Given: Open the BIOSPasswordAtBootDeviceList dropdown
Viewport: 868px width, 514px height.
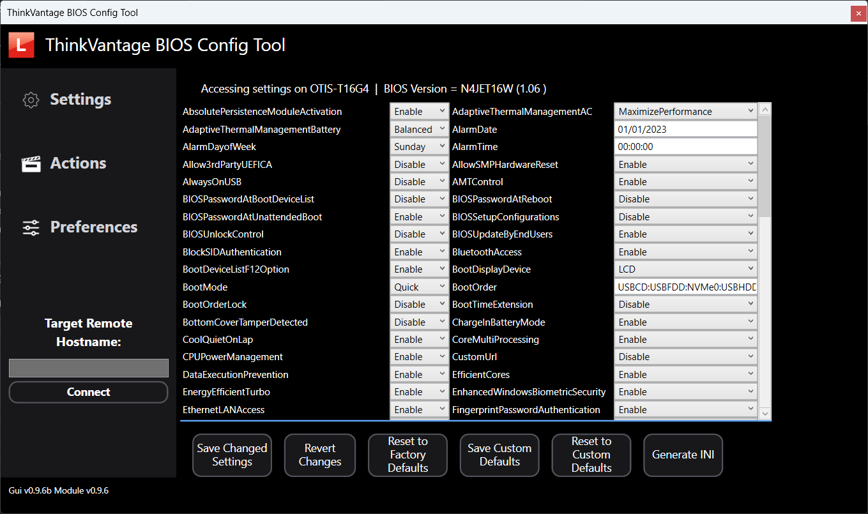Looking at the screenshot, I should coord(419,199).
